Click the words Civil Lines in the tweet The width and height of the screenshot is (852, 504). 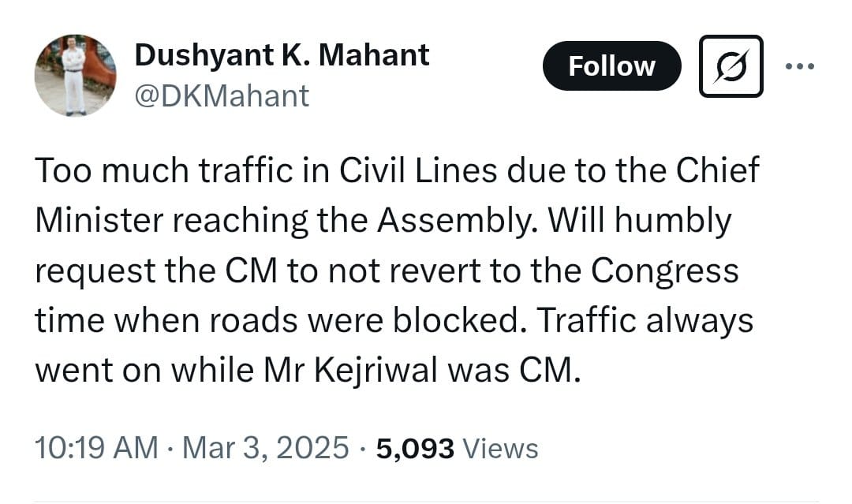point(418,170)
